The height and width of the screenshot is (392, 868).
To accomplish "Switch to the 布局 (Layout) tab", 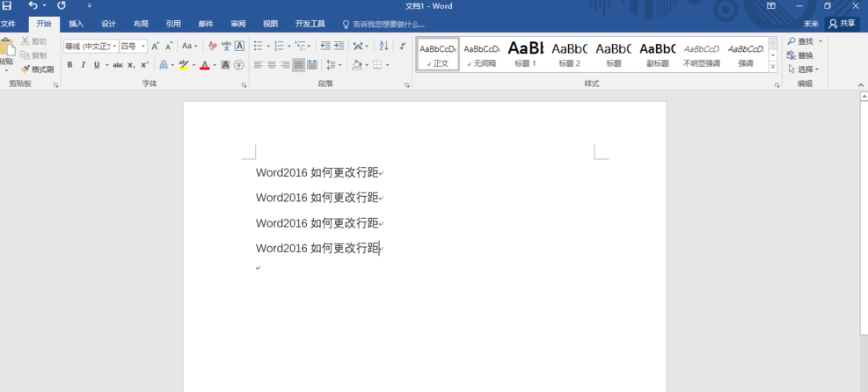I will [x=141, y=24].
